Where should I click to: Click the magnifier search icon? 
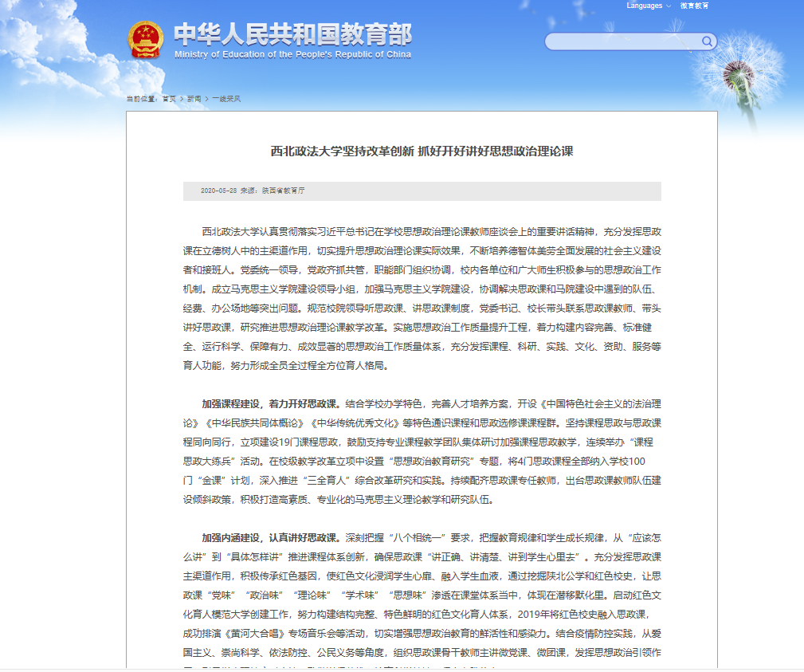(x=707, y=41)
